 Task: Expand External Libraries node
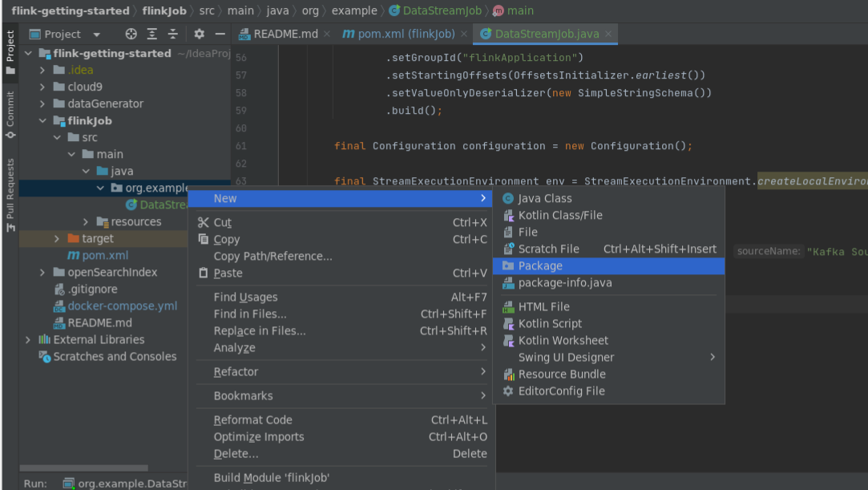pos(28,340)
